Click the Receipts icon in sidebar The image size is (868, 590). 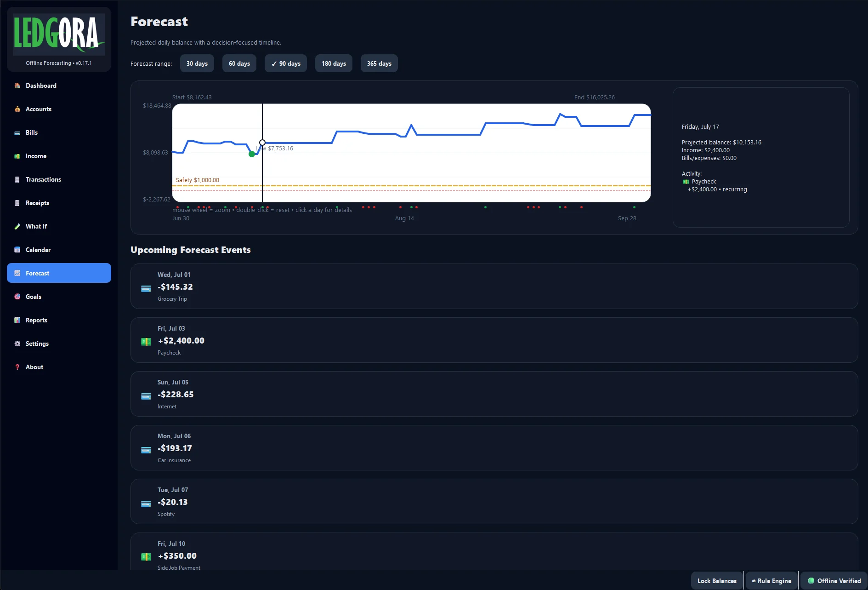[x=17, y=203]
